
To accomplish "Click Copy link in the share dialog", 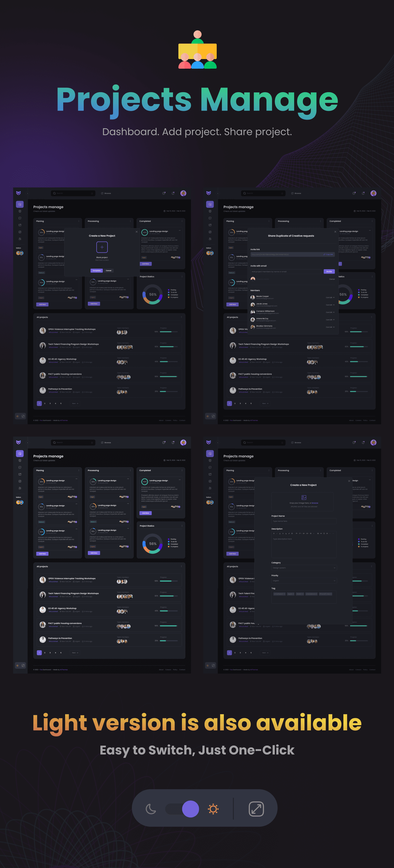I will click(x=328, y=254).
